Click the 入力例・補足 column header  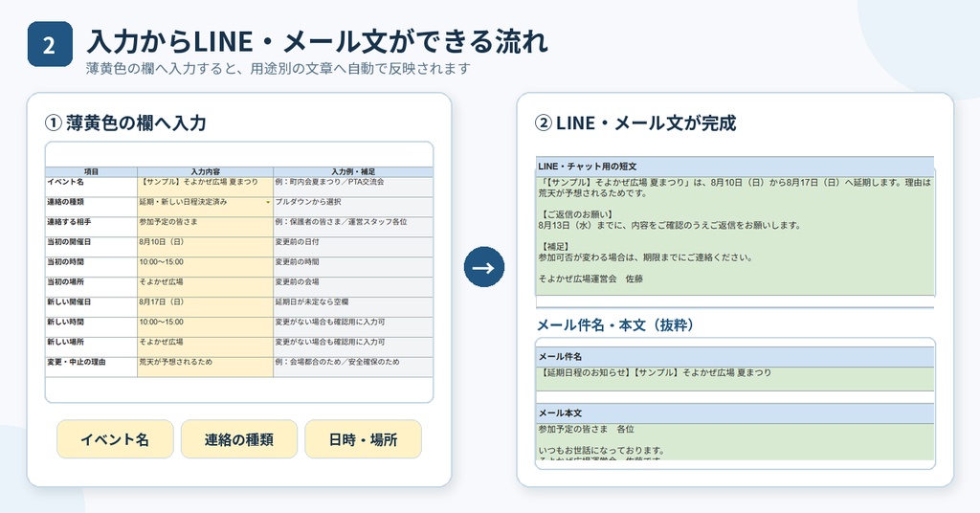click(x=353, y=172)
